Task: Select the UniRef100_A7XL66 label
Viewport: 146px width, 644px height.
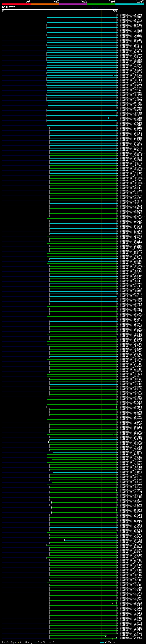Action: pos(131,615)
